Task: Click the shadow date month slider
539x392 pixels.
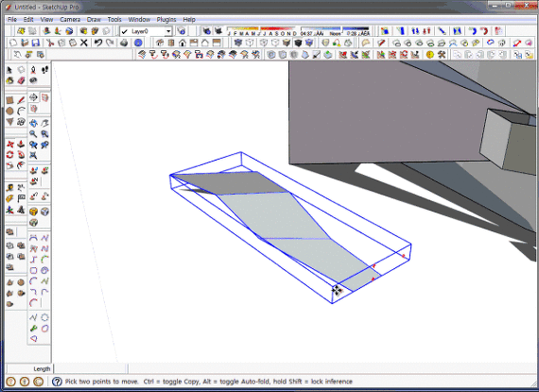Action: [x=262, y=31]
